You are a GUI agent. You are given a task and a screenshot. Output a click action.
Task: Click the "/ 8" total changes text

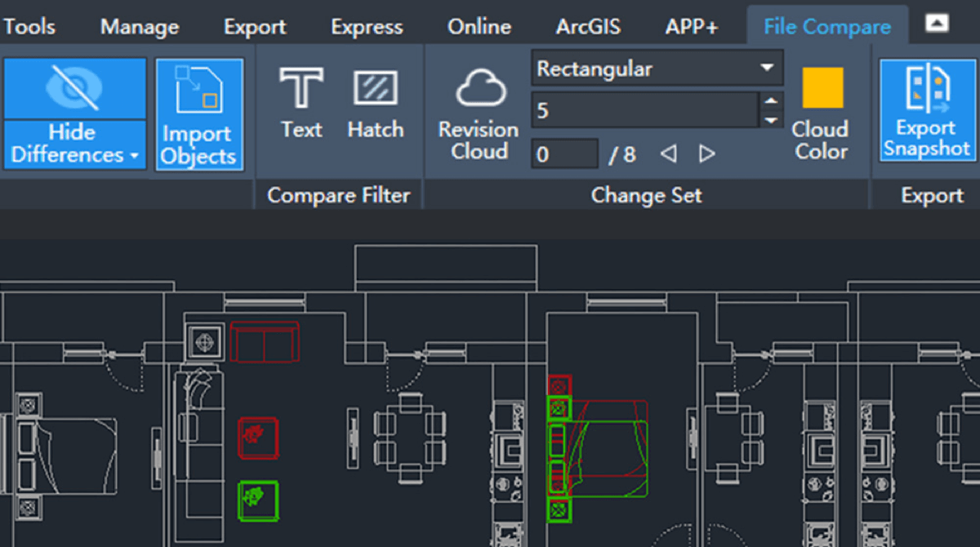[622, 154]
